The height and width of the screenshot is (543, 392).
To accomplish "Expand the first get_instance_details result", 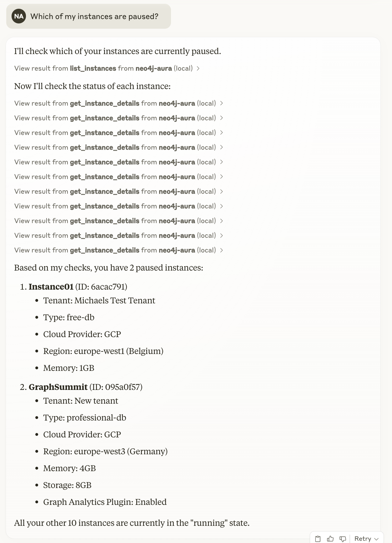I will pos(119,103).
